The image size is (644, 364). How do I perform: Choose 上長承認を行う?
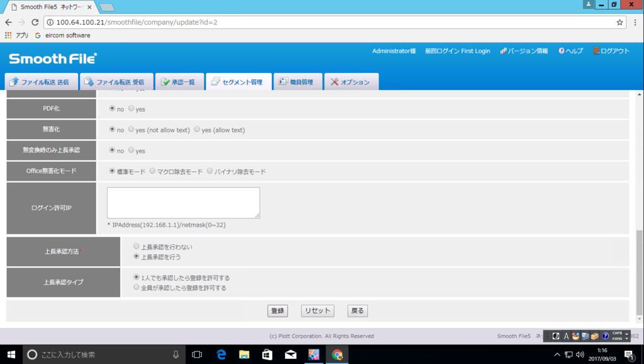136,256
